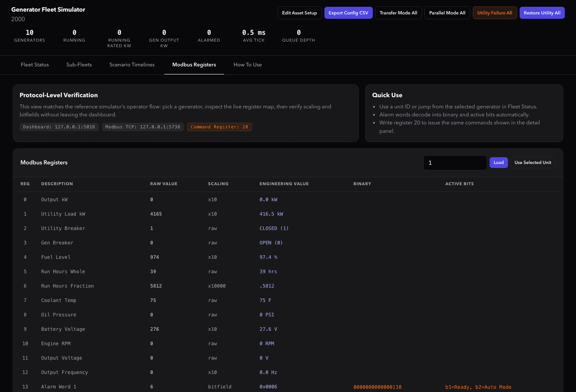The image size is (576, 392).
Task: Select Run Hours Whole description
Action: click(x=63, y=272)
